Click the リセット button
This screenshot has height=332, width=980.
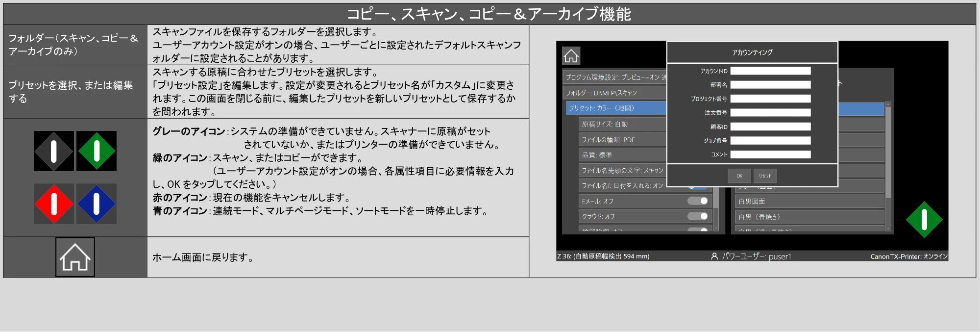coord(765,176)
